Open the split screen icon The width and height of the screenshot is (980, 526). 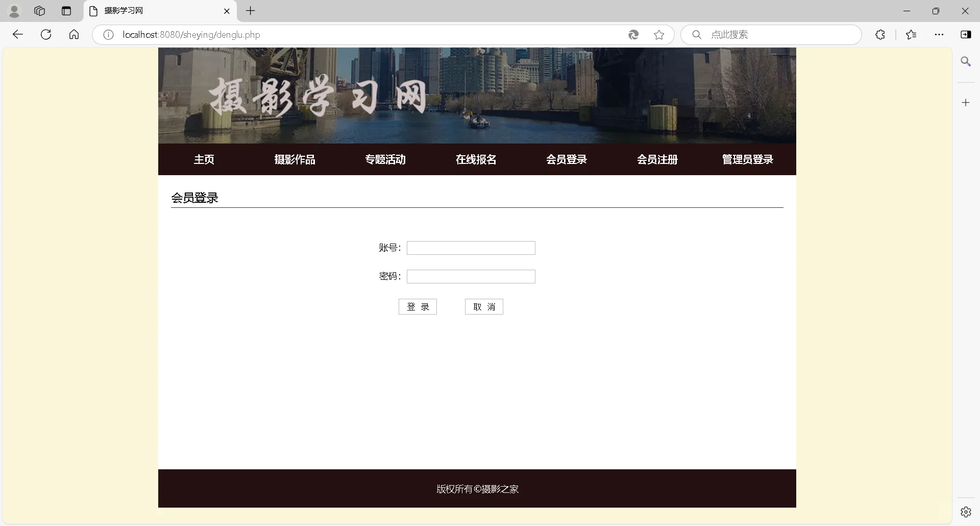966,34
